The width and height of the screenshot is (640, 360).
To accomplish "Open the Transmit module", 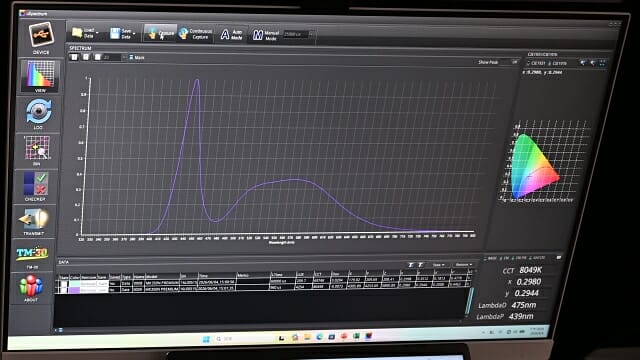I will coord(34,221).
